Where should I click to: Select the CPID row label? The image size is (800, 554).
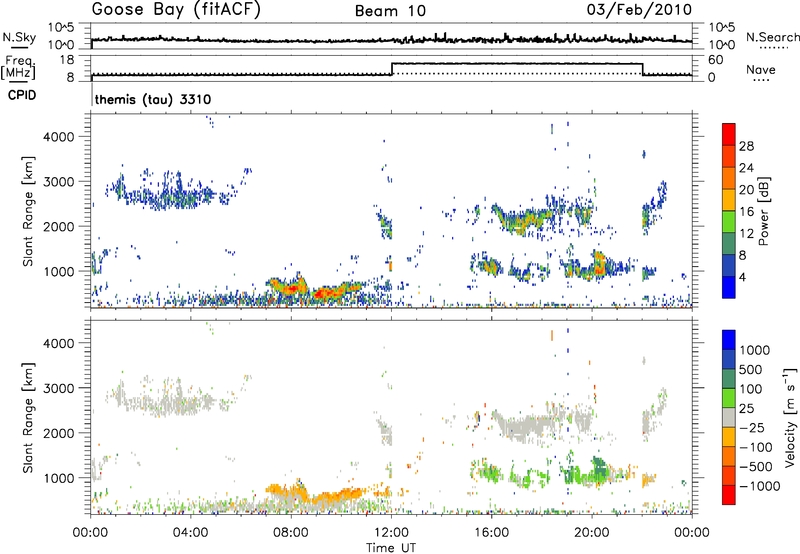click(x=22, y=95)
